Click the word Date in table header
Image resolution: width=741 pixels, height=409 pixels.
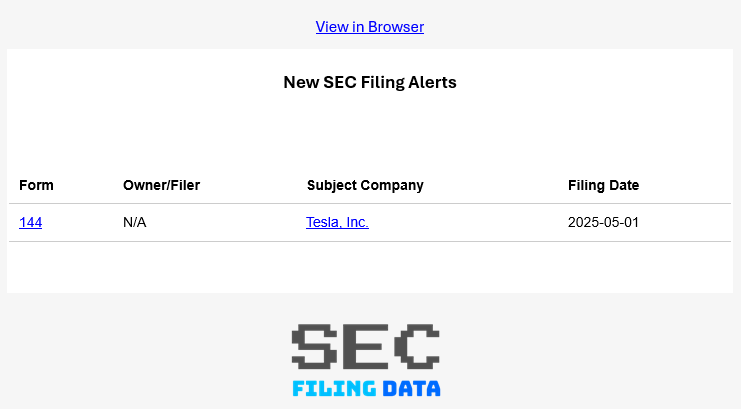point(623,185)
